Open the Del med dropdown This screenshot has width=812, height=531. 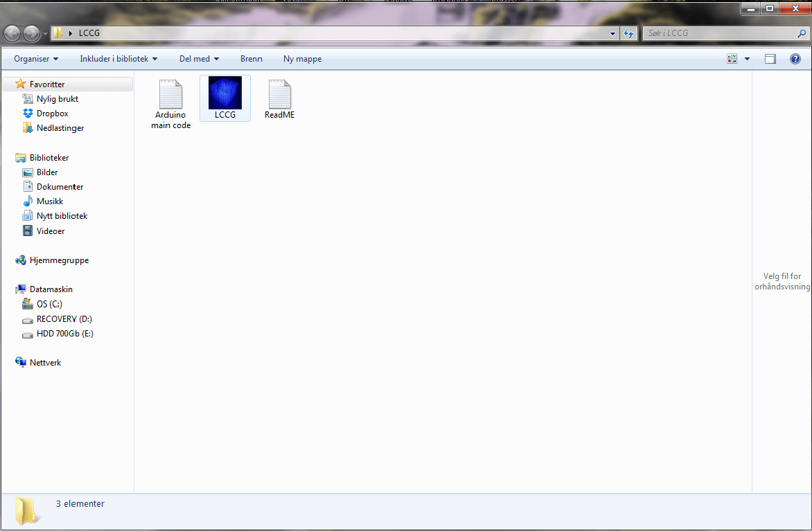(x=199, y=59)
